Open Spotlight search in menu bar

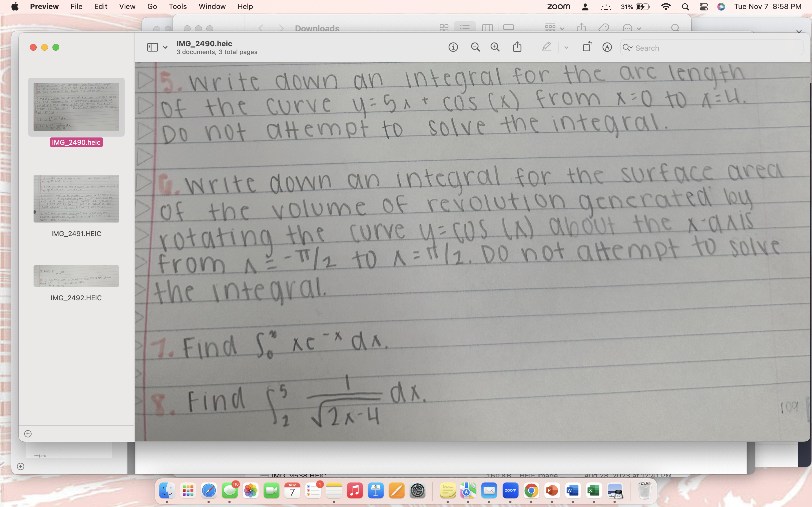[x=685, y=7]
